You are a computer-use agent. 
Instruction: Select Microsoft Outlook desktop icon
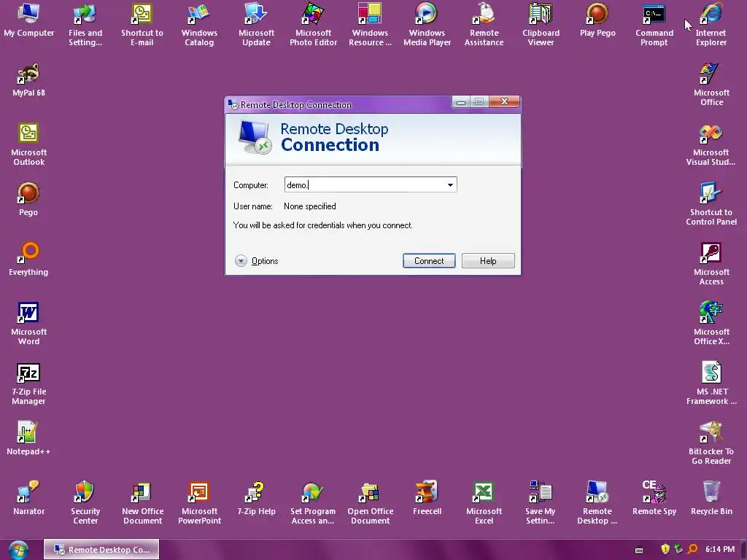click(x=28, y=144)
